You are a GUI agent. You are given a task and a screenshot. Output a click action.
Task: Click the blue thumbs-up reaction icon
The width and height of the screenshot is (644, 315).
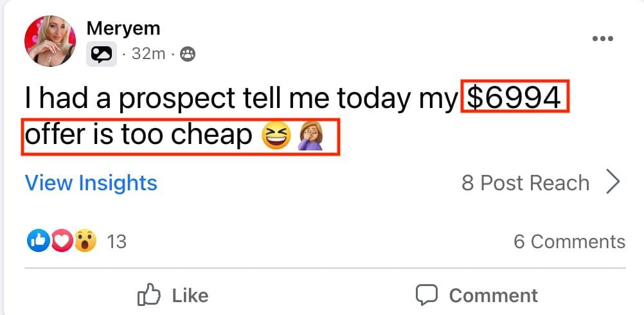point(38,241)
